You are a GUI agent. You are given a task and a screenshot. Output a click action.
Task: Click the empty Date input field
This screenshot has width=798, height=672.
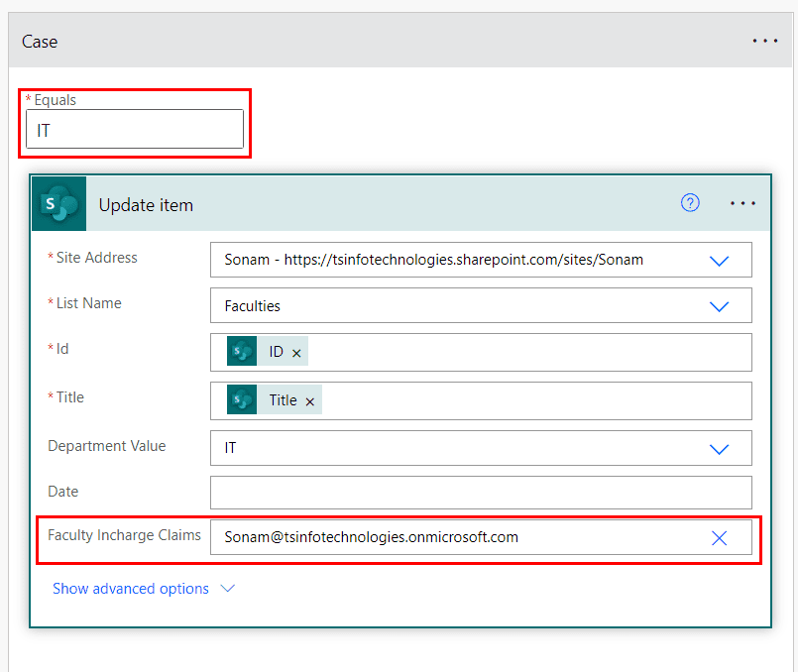tap(481, 493)
